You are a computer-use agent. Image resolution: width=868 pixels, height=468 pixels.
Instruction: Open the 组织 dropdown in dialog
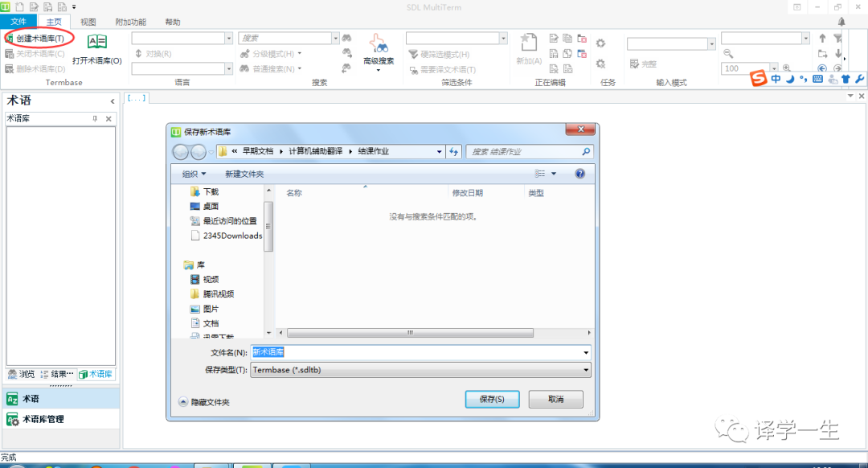click(194, 174)
